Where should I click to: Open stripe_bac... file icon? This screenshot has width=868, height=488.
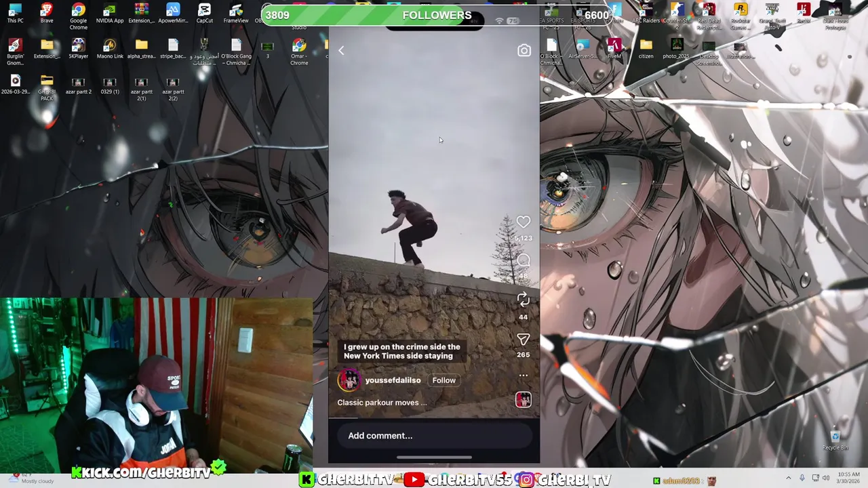(x=173, y=49)
